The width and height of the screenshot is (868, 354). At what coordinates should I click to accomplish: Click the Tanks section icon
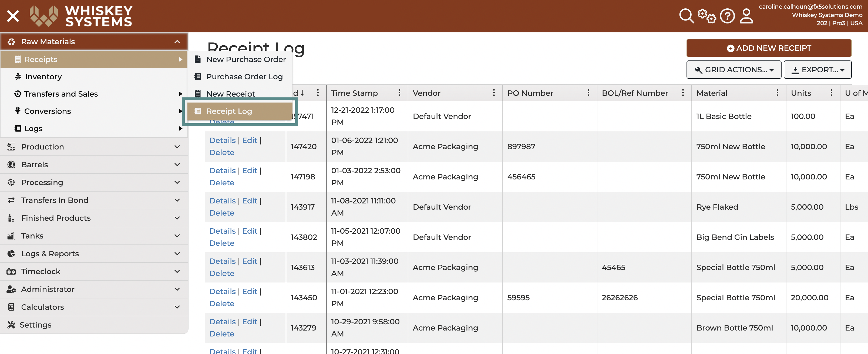(11, 236)
